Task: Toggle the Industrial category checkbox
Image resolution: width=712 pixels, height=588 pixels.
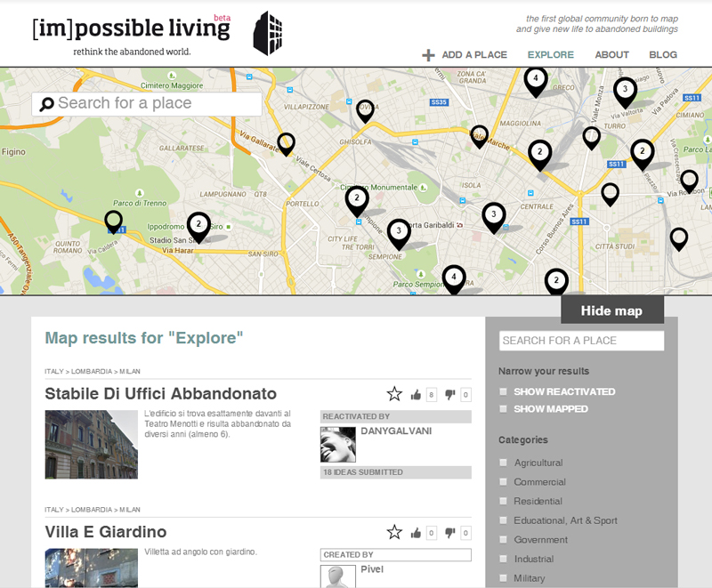Action: (503, 559)
